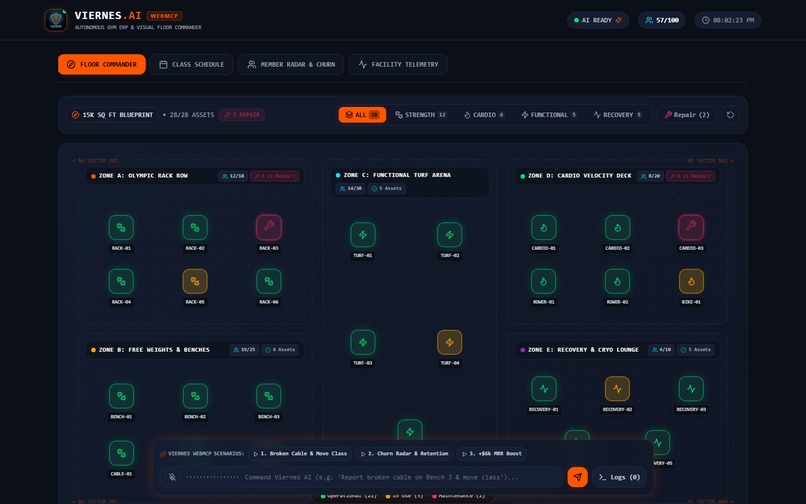Click Zone E 5 Assets badge
806x504 pixels.
[696, 350]
